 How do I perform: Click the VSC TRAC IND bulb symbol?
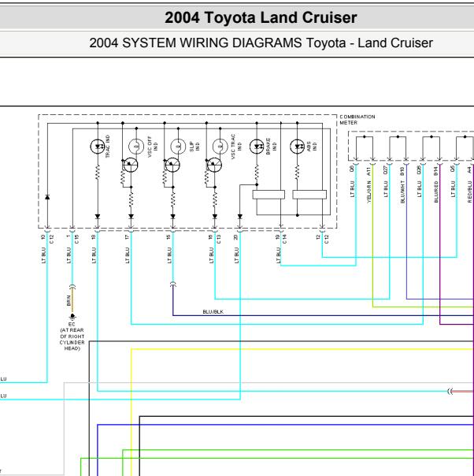220,147
